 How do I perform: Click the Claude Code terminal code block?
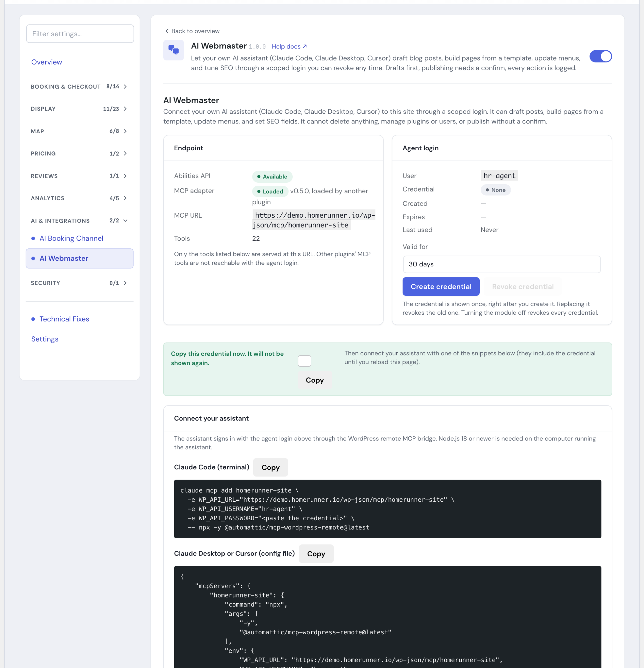[x=387, y=509]
